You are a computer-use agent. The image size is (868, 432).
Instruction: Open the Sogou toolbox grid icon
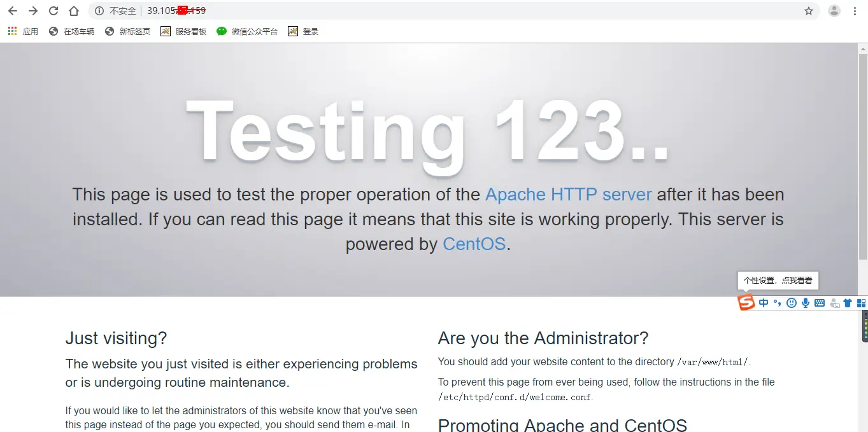[861, 303]
